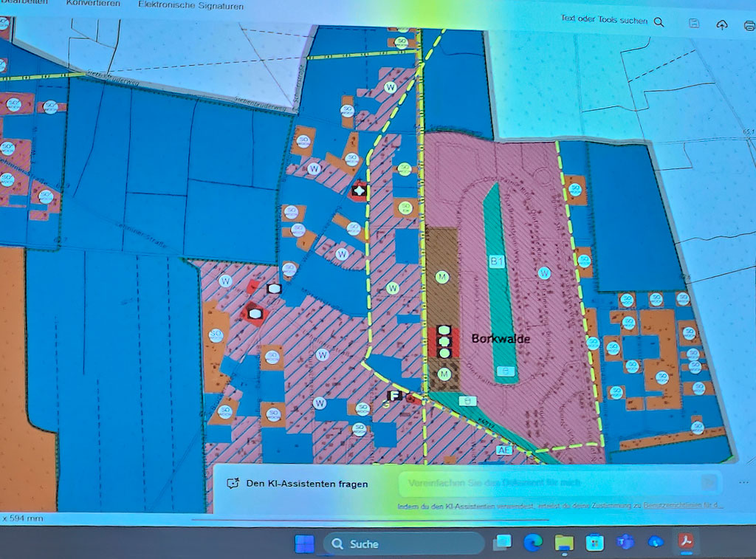The image size is (756, 559).
Task: Click the magnifier search icon
Action: (659, 22)
